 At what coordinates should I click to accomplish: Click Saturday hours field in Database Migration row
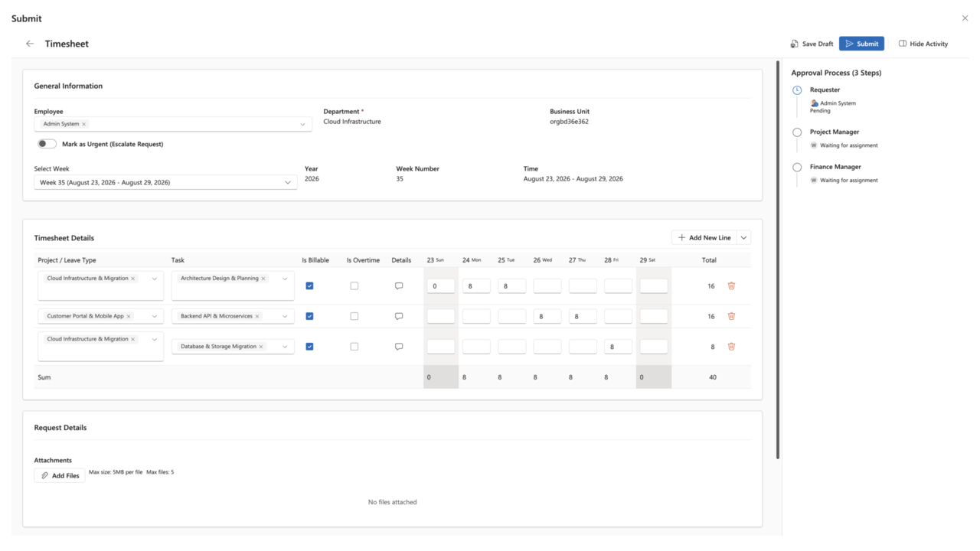coord(654,347)
